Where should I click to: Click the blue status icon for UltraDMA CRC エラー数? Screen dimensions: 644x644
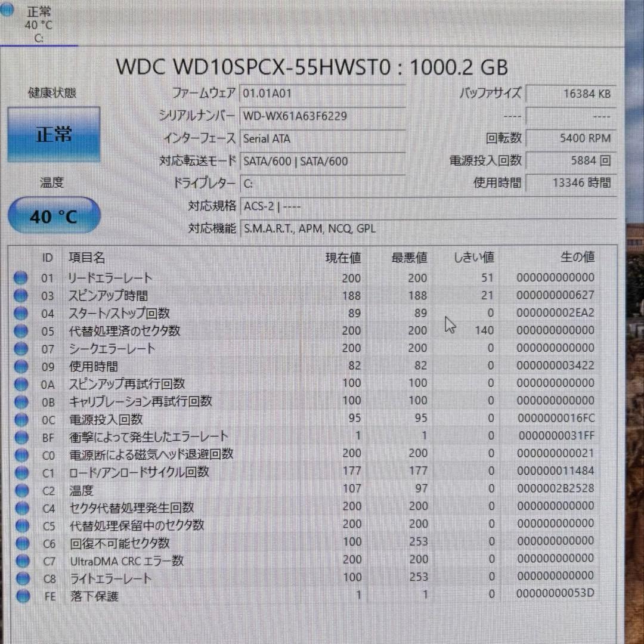click(x=21, y=561)
